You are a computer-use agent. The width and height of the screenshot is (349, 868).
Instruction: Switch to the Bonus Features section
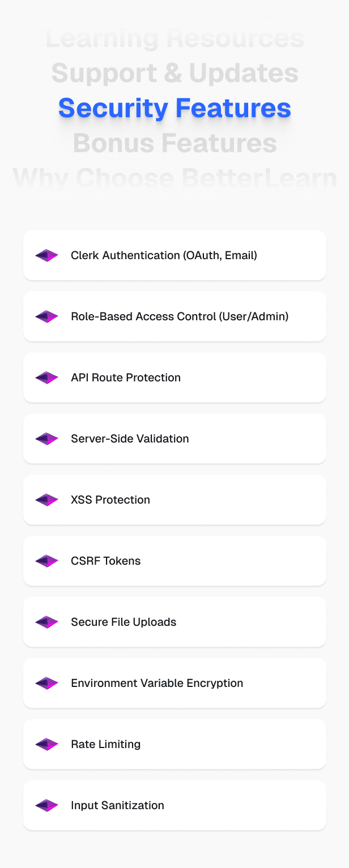174,143
